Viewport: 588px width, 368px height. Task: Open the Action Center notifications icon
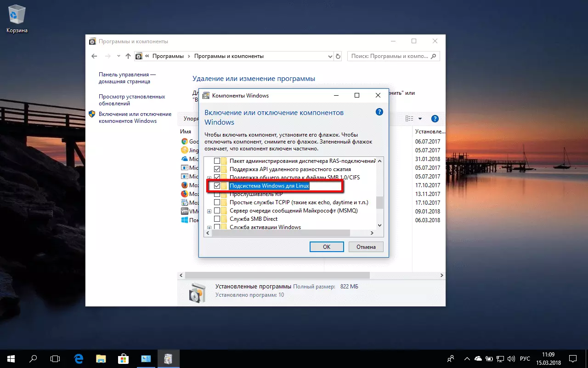573,358
